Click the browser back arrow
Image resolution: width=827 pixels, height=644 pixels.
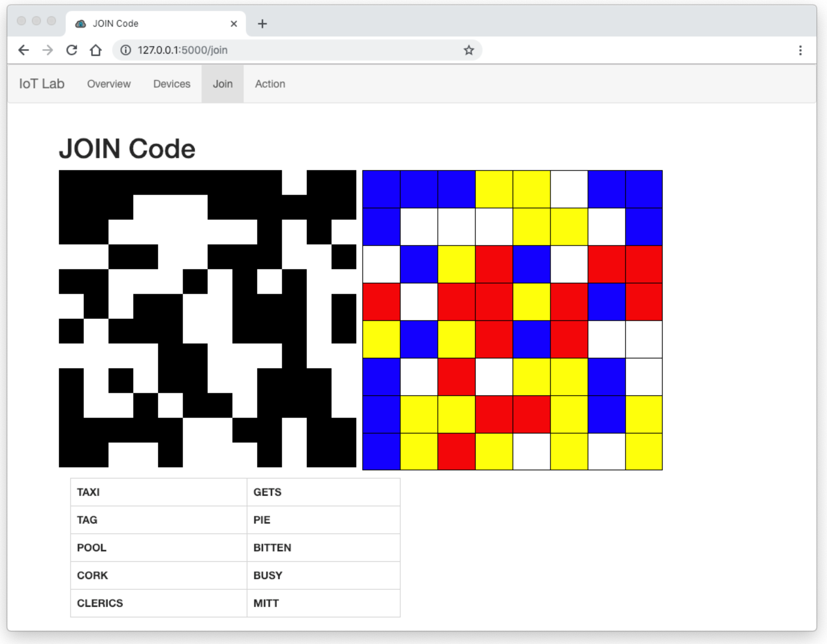[x=23, y=50]
